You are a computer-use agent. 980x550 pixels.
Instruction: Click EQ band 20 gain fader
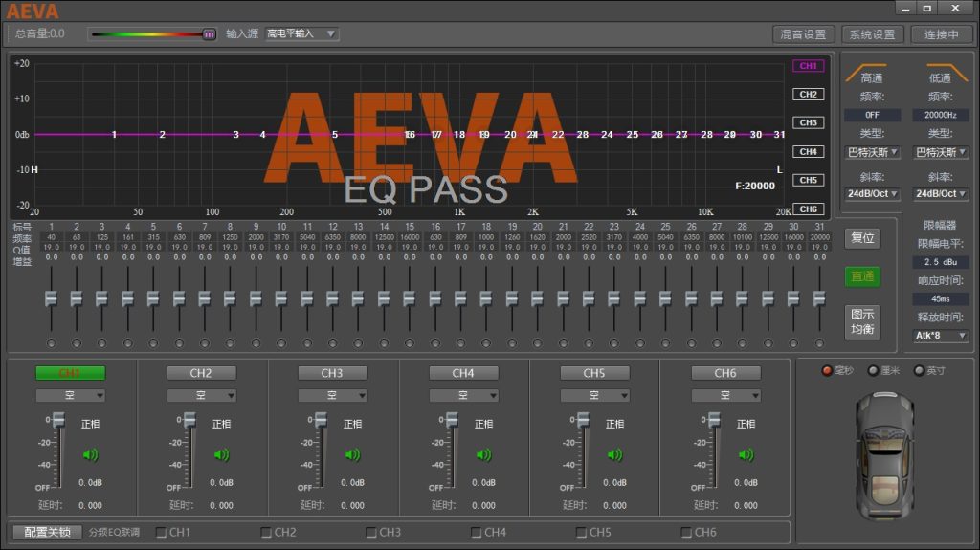[x=538, y=298]
